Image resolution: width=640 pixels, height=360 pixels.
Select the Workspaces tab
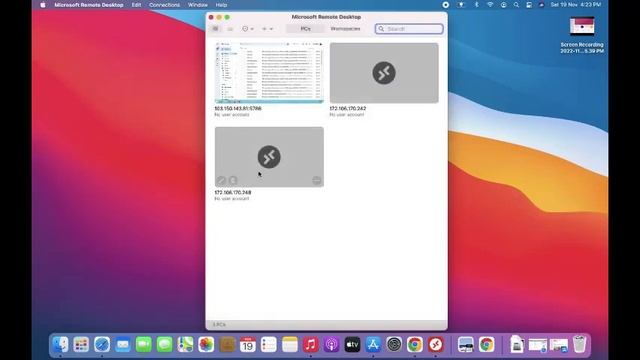(345, 29)
